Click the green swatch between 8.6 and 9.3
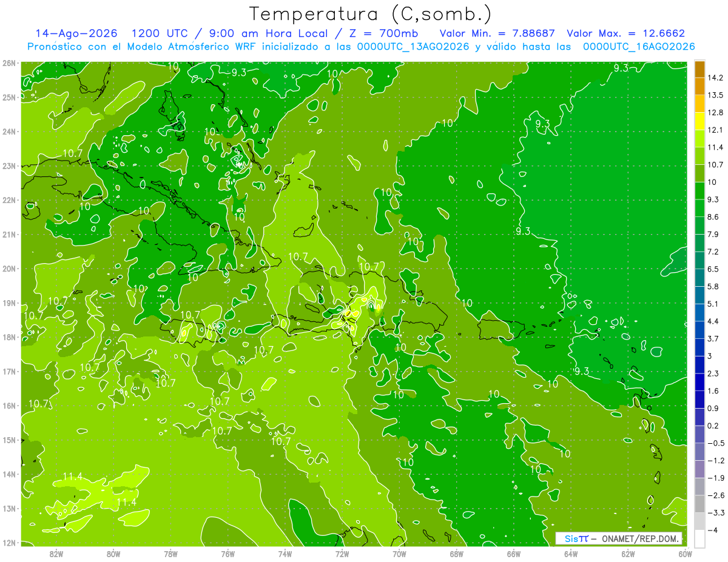This screenshot has height=562, width=728. [x=699, y=207]
